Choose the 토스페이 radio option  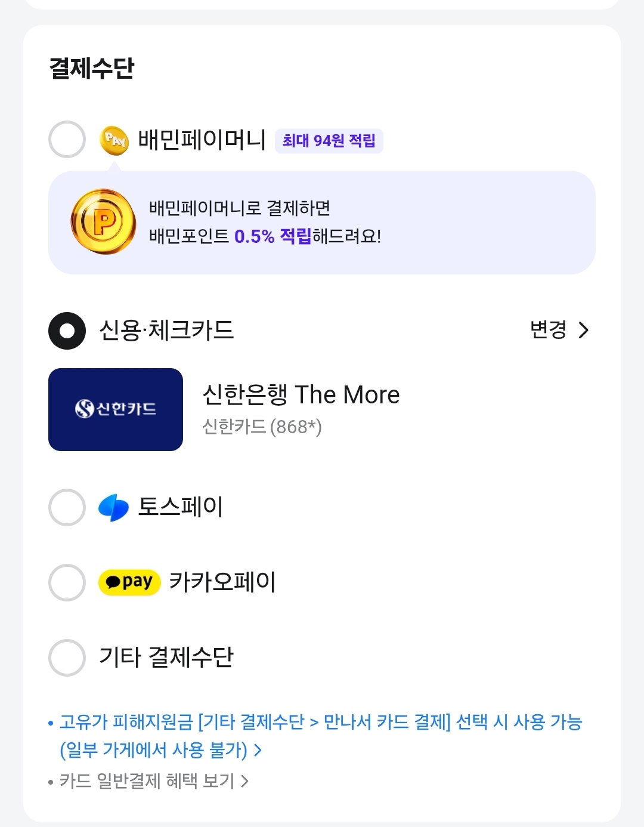pyautogui.click(x=67, y=508)
